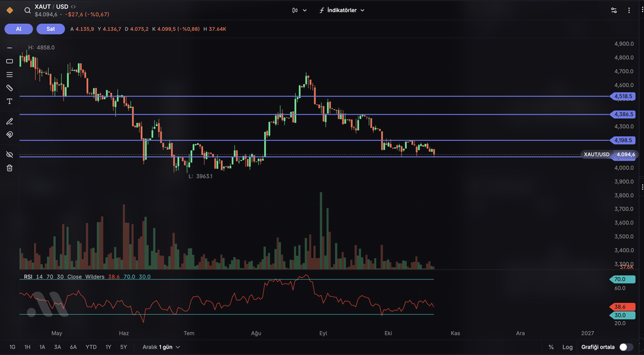Set time range to YTD
The image size is (644, 355).
91,347
